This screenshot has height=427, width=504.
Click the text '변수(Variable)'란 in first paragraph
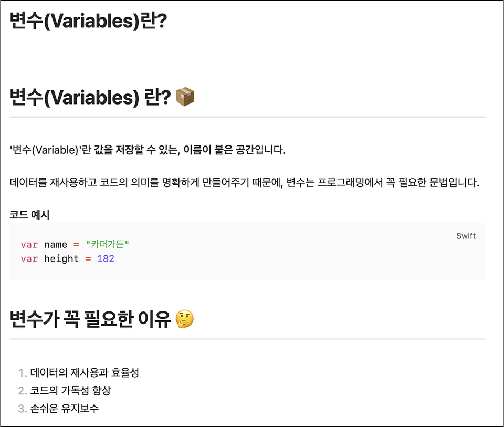coord(50,150)
